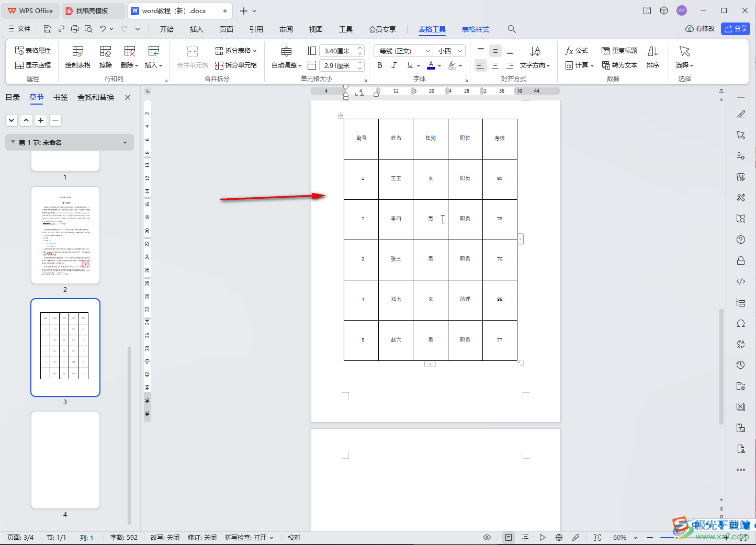Toggle Bold formatting

[380, 65]
